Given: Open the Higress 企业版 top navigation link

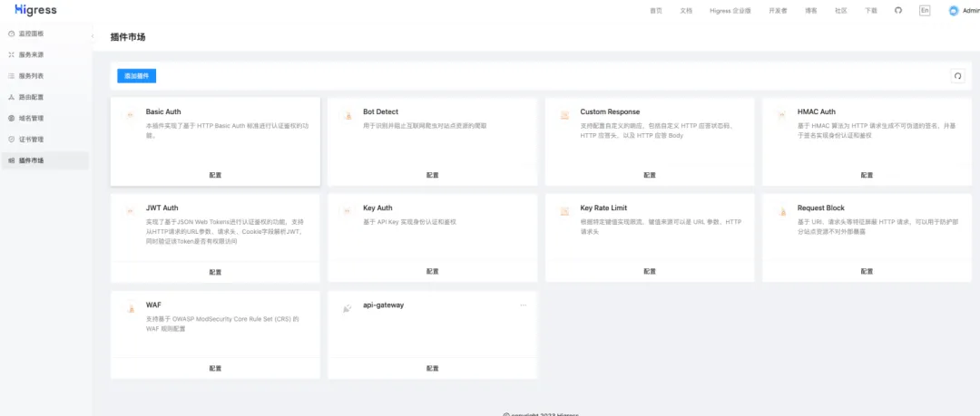Looking at the screenshot, I should tap(730, 11).
